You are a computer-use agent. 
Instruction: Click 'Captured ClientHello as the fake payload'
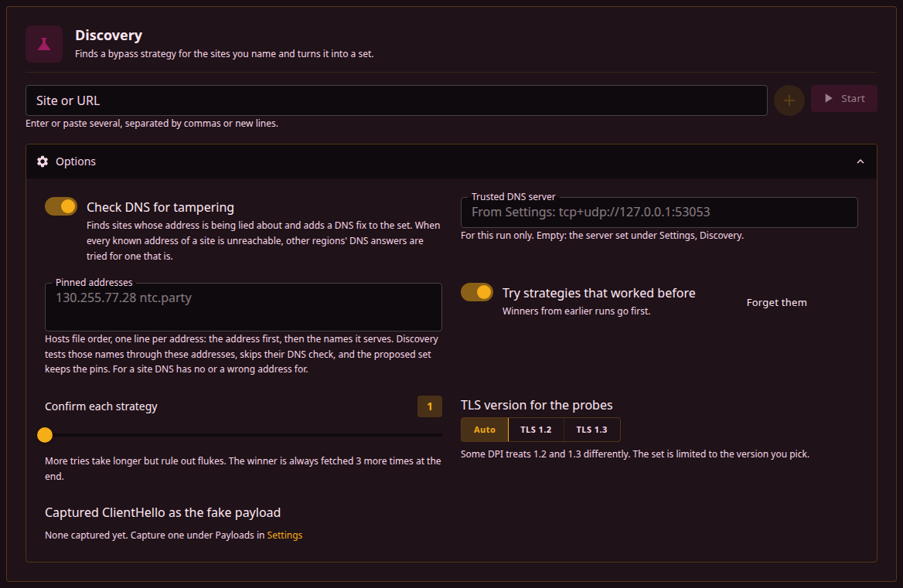[163, 512]
